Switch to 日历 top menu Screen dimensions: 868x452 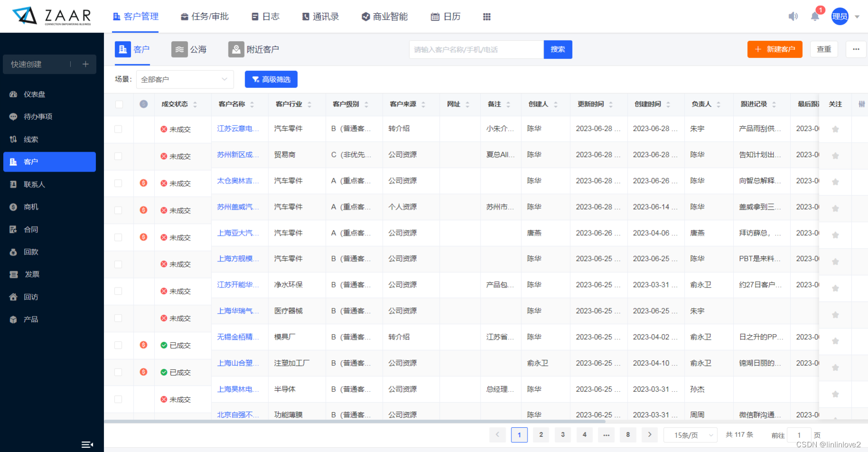click(445, 17)
